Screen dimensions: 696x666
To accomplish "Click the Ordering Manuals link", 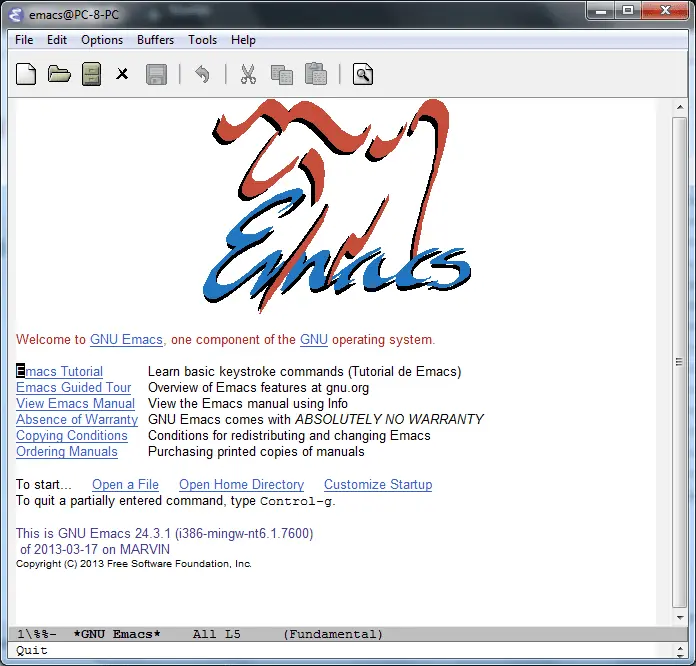I will (67, 452).
